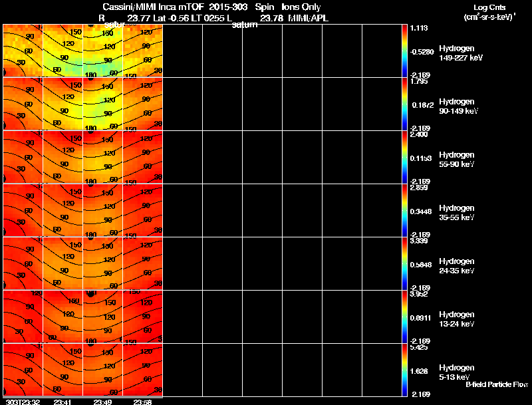
Task: Select the Hydrogen 24-35 keV label
Action: (457, 266)
